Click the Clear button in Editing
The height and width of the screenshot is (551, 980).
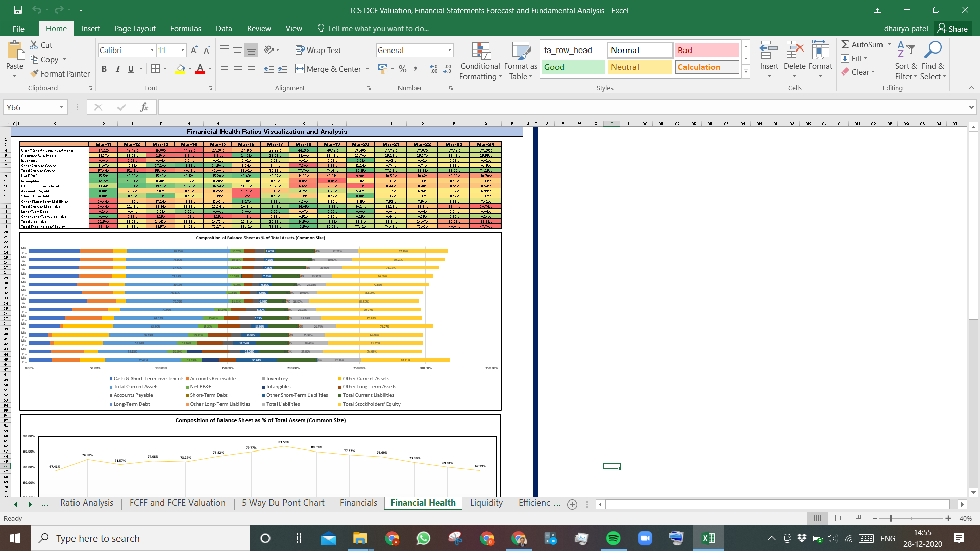coord(859,72)
